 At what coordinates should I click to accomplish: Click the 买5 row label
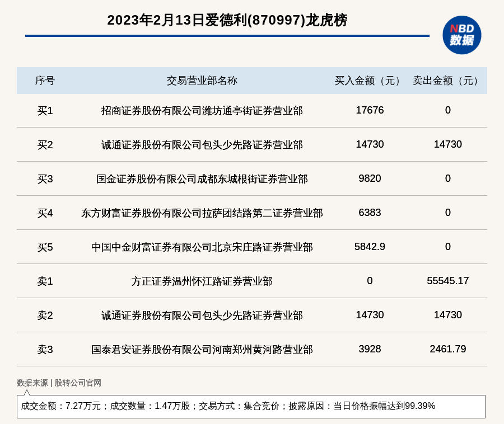45,247
